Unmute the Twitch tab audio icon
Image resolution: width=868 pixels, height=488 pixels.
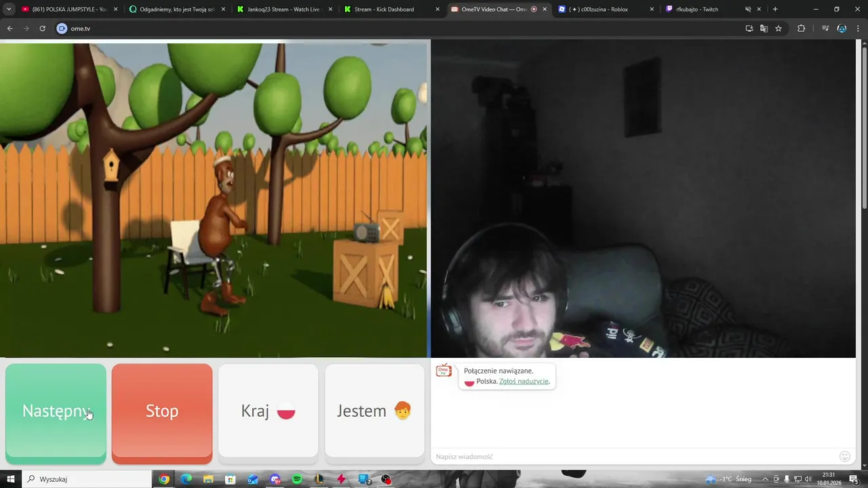pos(748,9)
